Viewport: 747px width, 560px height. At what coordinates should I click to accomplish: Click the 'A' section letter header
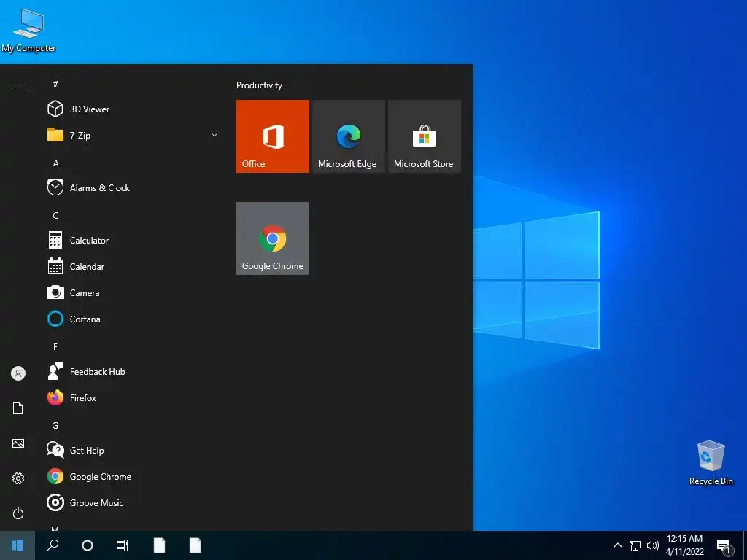point(55,163)
